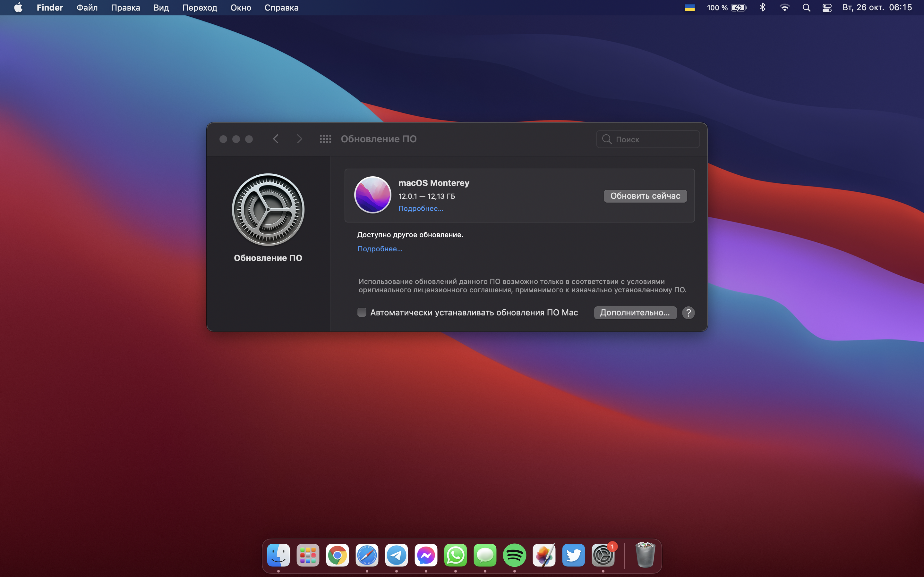Open the original license agreement link

(434, 290)
